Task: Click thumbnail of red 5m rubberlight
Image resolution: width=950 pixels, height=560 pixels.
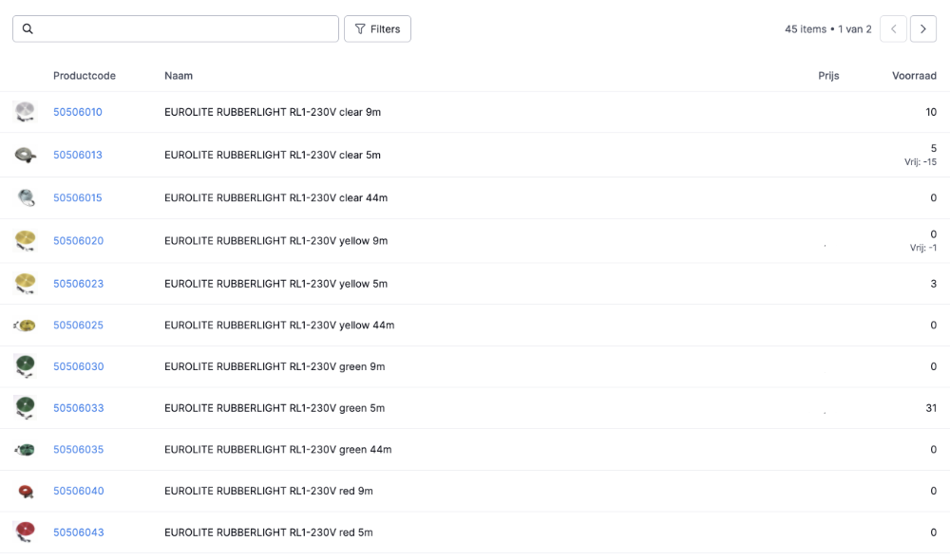Action: click(26, 532)
